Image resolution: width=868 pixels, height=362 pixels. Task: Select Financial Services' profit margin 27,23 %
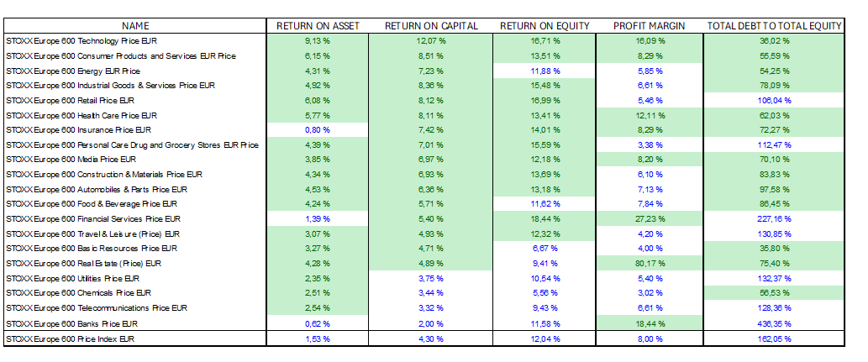pyautogui.click(x=650, y=219)
